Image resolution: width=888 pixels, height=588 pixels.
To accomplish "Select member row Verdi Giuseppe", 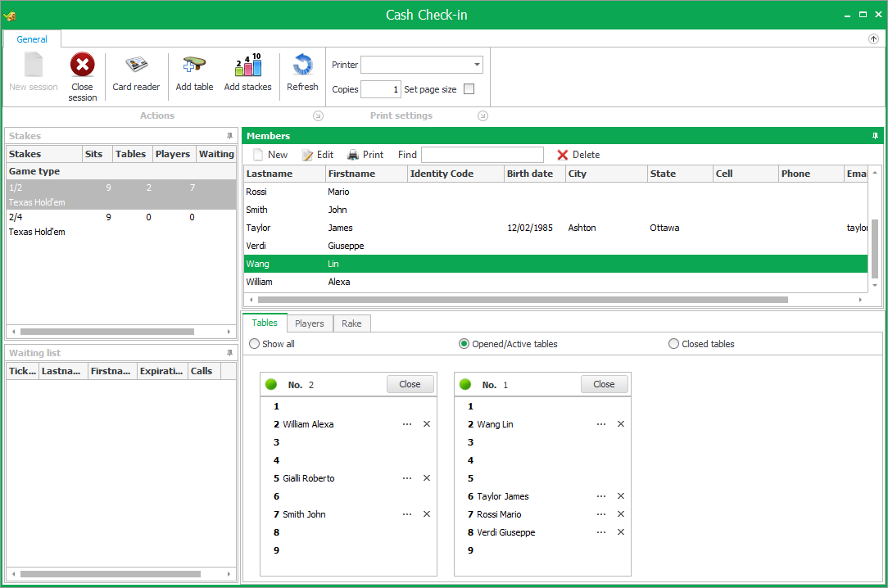I will (555, 246).
